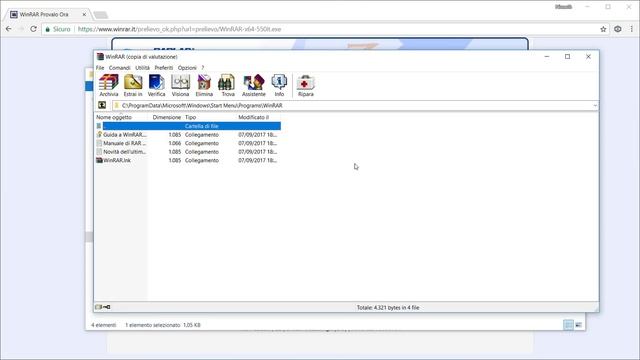The width and height of the screenshot is (640, 360).
Task: Switch Explorer window to large icons view
Action: click(x=578, y=325)
